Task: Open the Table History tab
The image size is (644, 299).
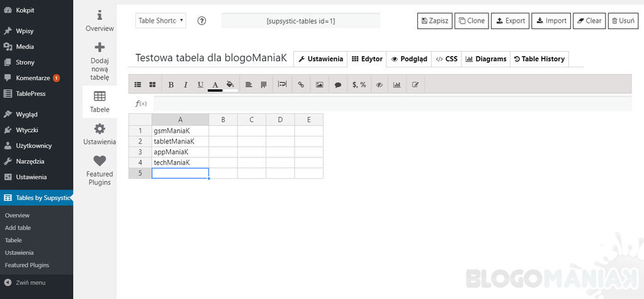Action: (539, 59)
